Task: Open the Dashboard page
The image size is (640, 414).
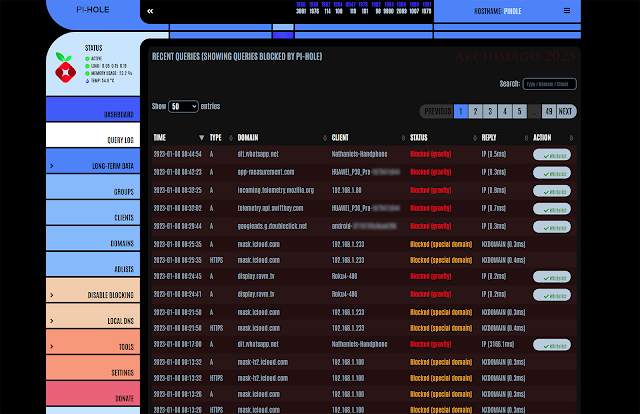Action: coord(93,109)
